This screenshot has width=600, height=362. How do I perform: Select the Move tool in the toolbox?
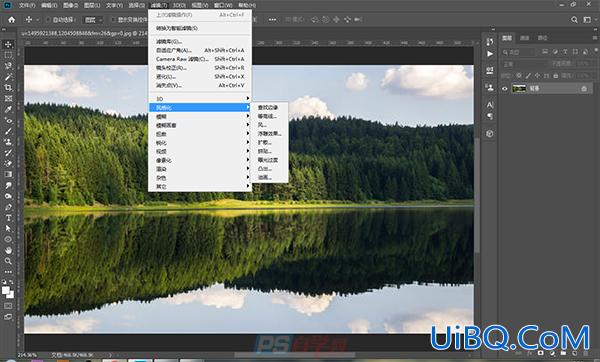8,44
